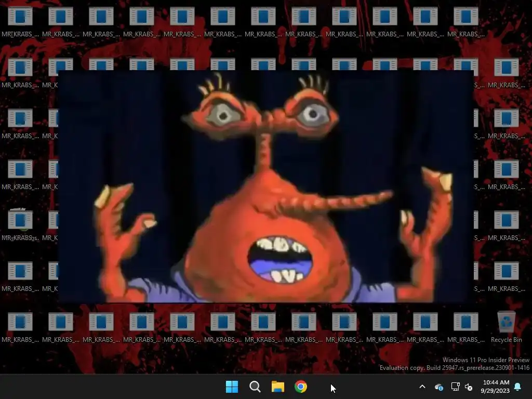Show hidden tray icons with the chevron
The width and height of the screenshot is (532, 399).
point(422,387)
